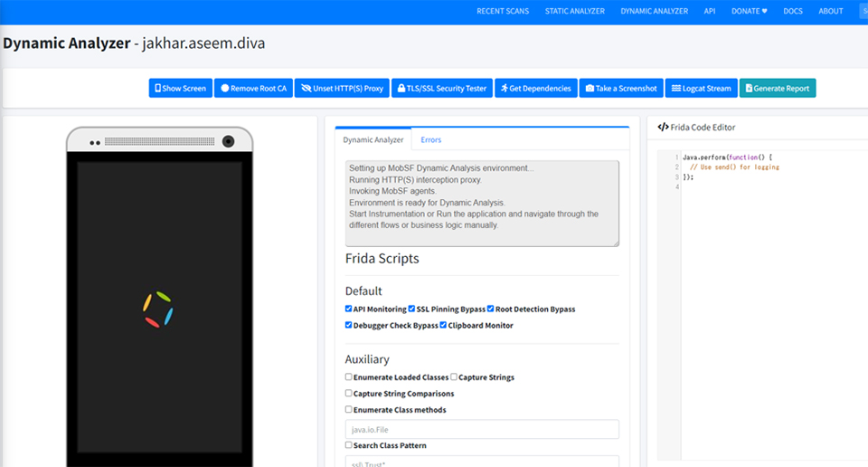
Task: Select the Dynamic Analyzer tab
Action: [373, 139]
